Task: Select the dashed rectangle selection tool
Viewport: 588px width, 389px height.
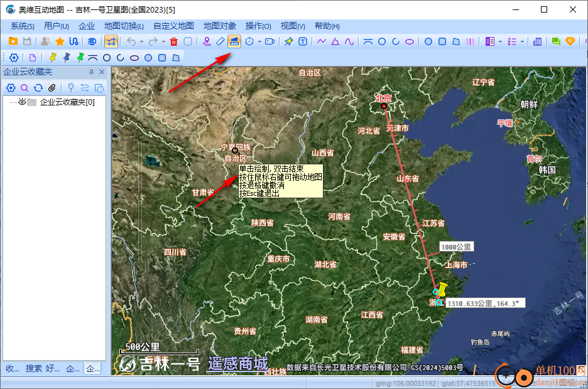Action: pyautogui.click(x=188, y=41)
